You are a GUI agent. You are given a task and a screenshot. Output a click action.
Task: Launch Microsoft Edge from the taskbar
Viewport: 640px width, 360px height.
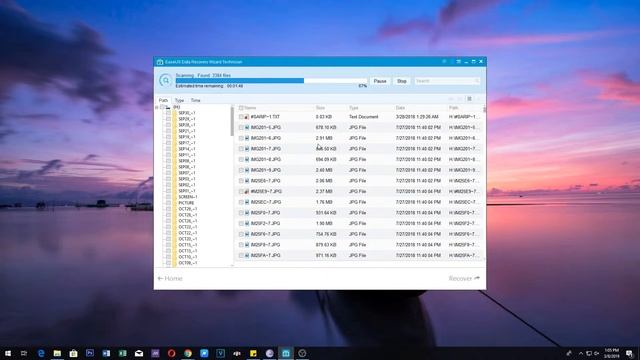click(x=41, y=353)
